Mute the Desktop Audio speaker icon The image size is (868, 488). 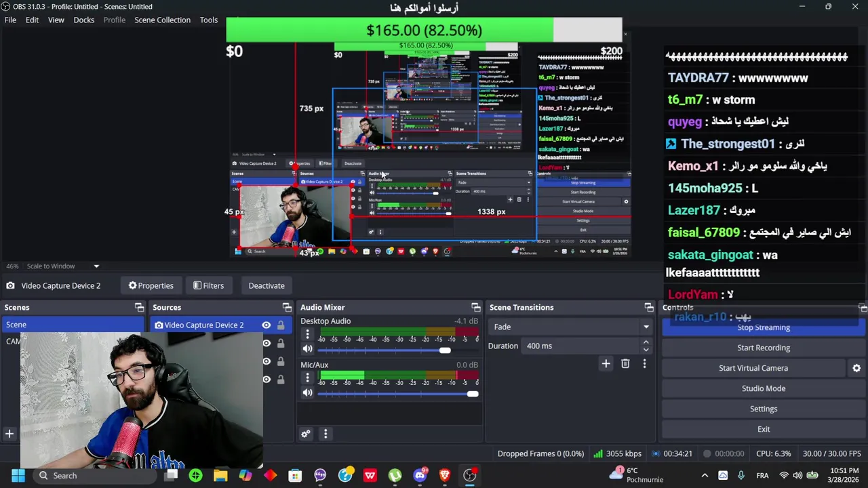tap(307, 349)
